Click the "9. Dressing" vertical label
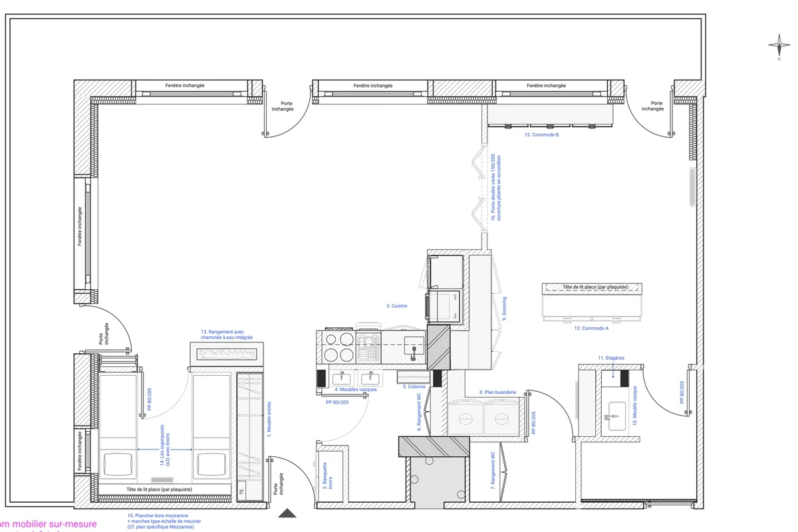798x532 pixels. click(x=504, y=309)
